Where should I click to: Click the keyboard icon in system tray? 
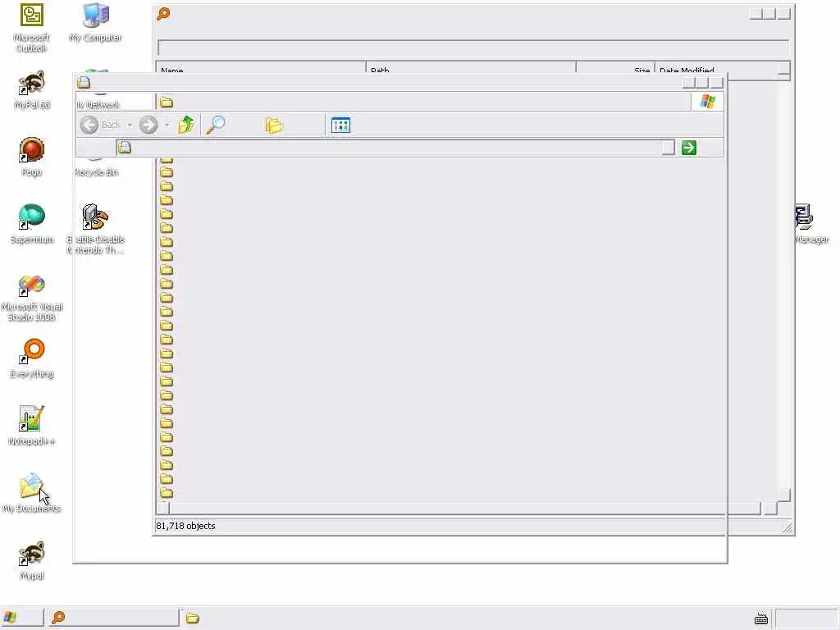(760, 619)
